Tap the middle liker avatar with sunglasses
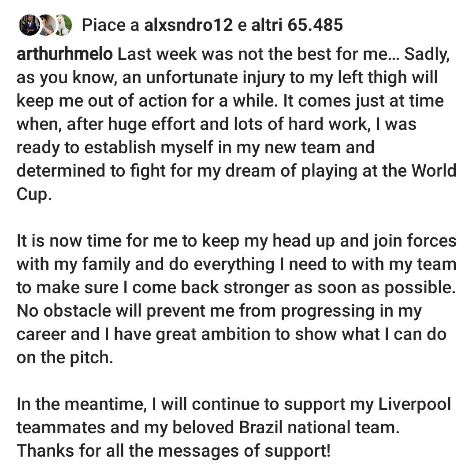The height and width of the screenshot is (465, 476). 46,26
